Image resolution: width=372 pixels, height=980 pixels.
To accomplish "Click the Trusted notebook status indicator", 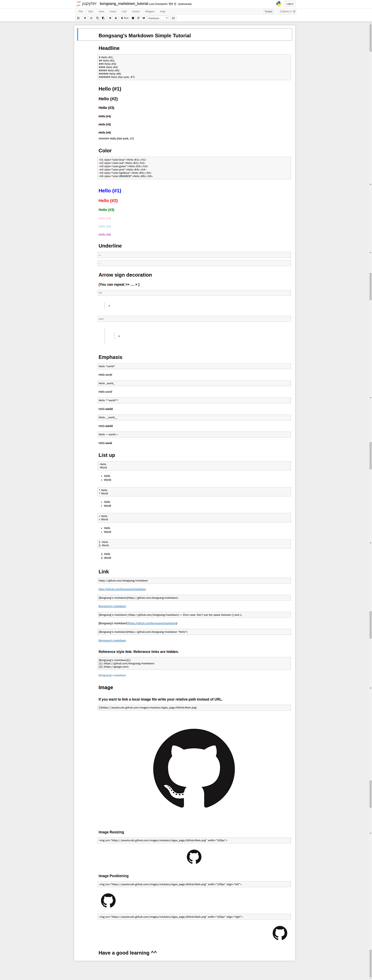I will [268, 11].
